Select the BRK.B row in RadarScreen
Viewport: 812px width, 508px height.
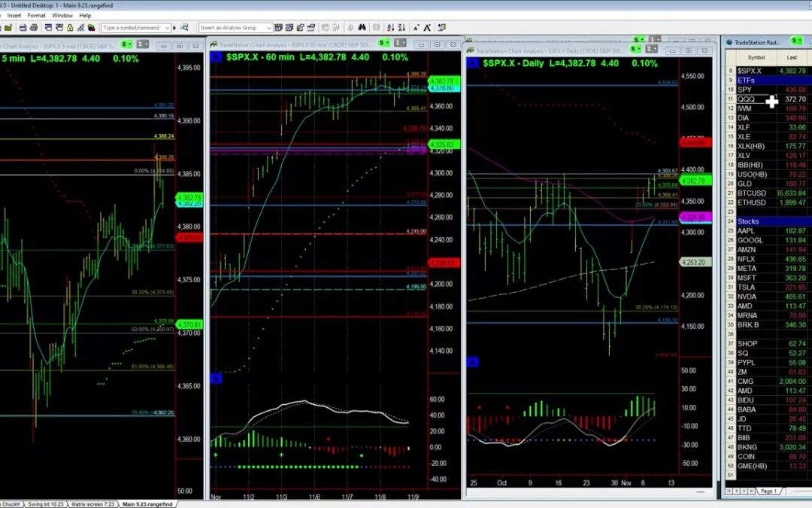click(x=768, y=324)
